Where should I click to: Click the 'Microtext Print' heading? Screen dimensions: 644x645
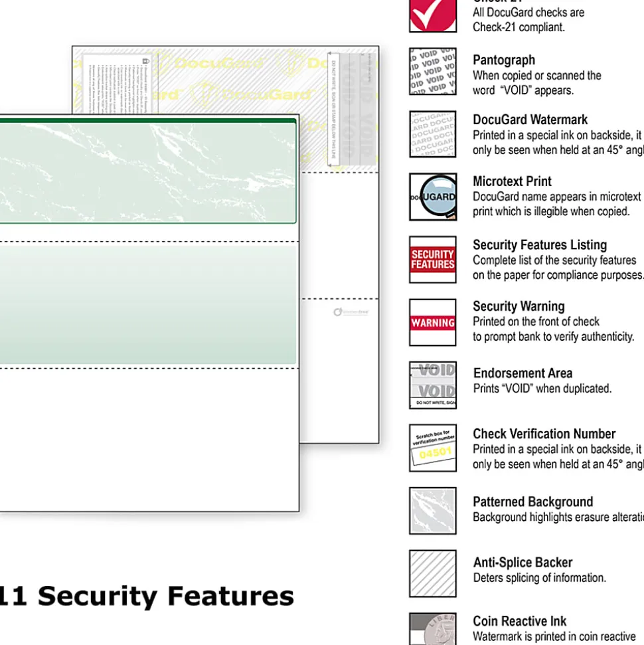pos(512,181)
